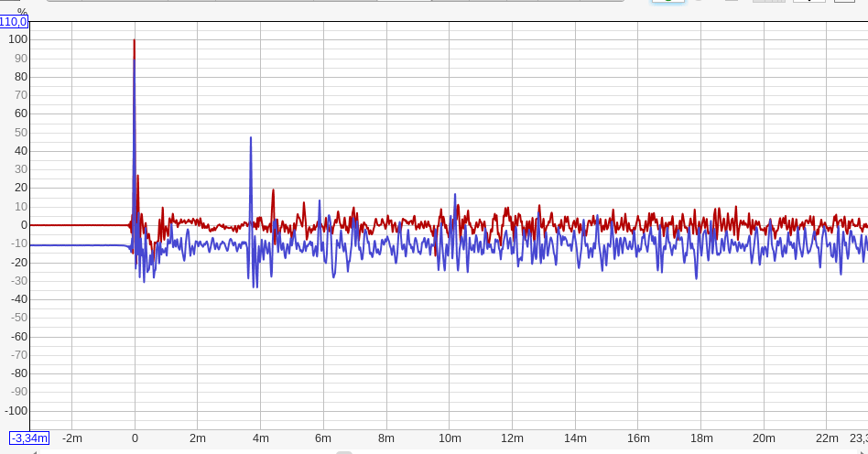Click the 2m time axis label
The height and width of the screenshot is (454, 868).
tap(198, 438)
